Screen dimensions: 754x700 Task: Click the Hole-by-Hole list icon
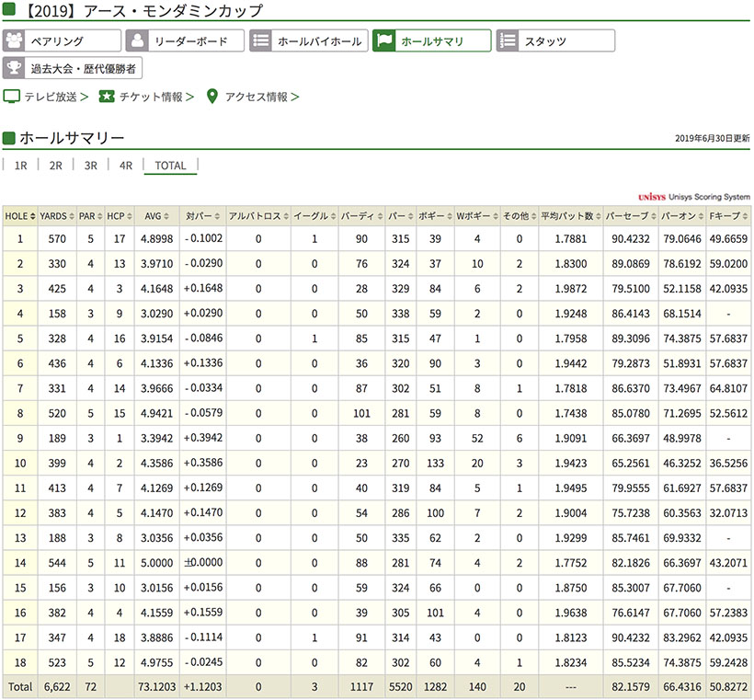coord(260,41)
